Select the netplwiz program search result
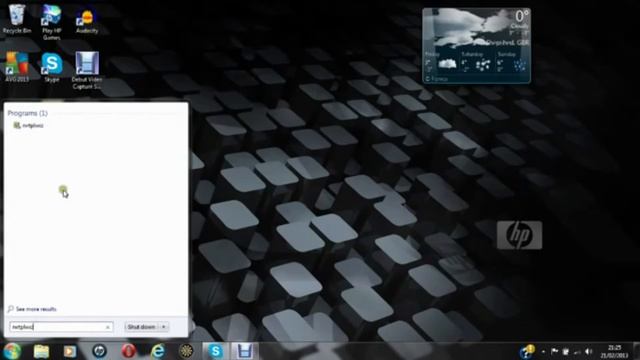640x360 pixels. coord(29,125)
